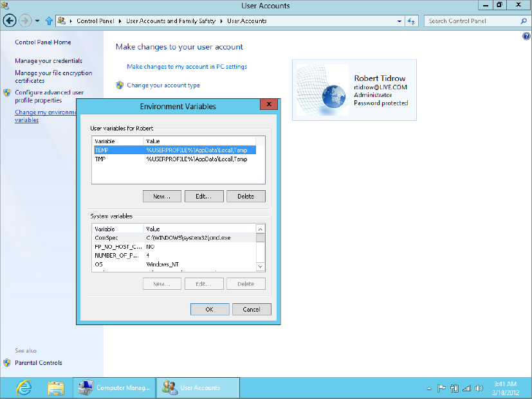Open File Explorer from the taskbar
This screenshot has width=532, height=399.
tap(56, 387)
